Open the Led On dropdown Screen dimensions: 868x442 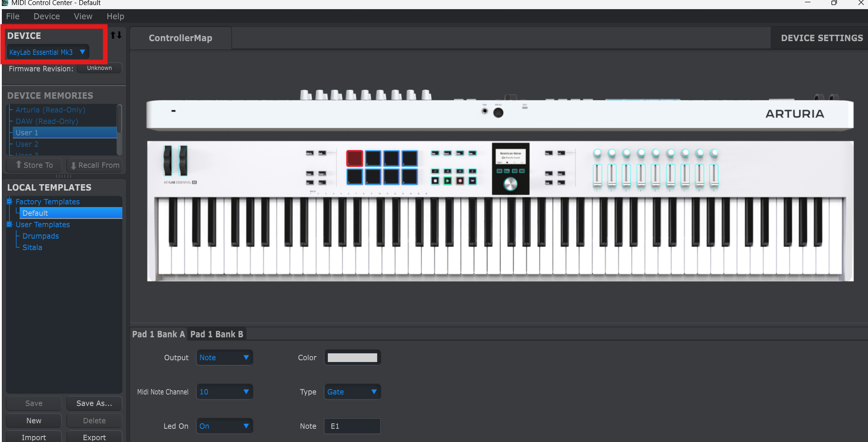[224, 426]
